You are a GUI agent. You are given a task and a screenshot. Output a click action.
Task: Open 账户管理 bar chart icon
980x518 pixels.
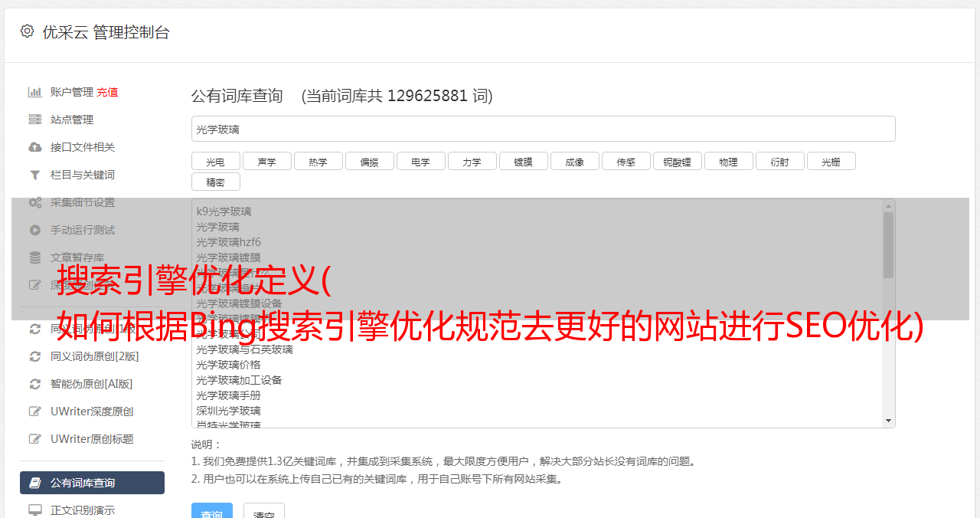tap(34, 92)
